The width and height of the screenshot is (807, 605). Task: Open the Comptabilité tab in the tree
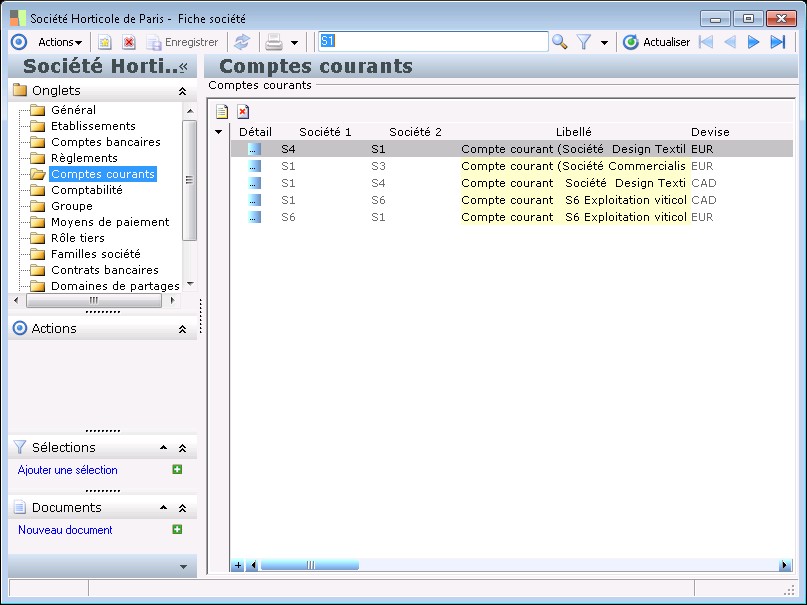86,190
